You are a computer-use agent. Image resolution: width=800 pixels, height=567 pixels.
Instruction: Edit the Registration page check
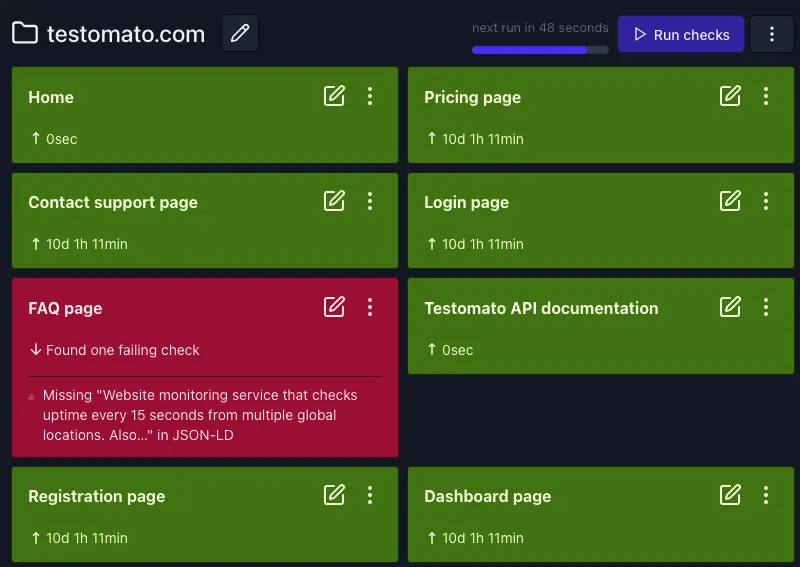(334, 495)
